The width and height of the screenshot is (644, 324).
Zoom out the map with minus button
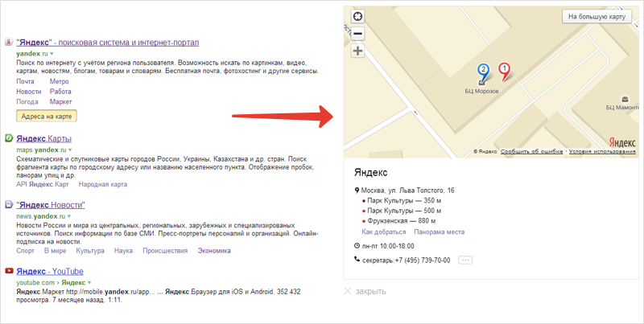(357, 34)
